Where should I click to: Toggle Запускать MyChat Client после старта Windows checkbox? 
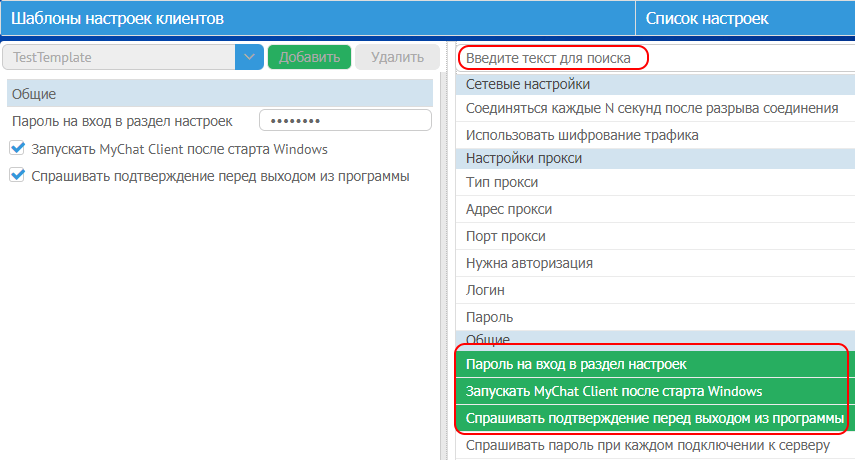pos(16,149)
